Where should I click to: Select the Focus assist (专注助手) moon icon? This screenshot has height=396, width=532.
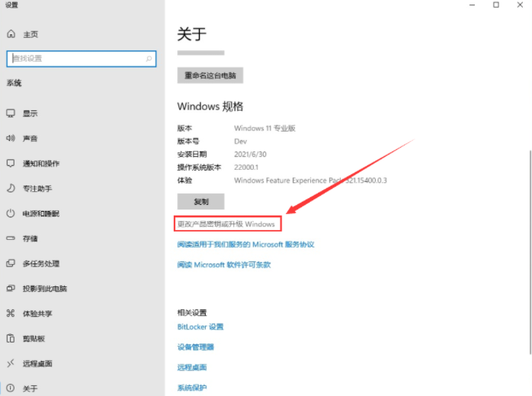[11, 188]
